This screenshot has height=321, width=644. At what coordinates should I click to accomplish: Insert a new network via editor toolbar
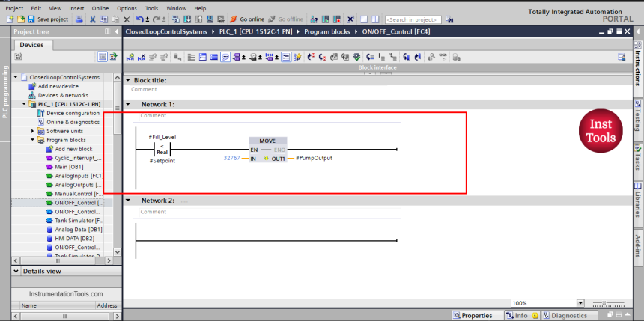pos(130,57)
